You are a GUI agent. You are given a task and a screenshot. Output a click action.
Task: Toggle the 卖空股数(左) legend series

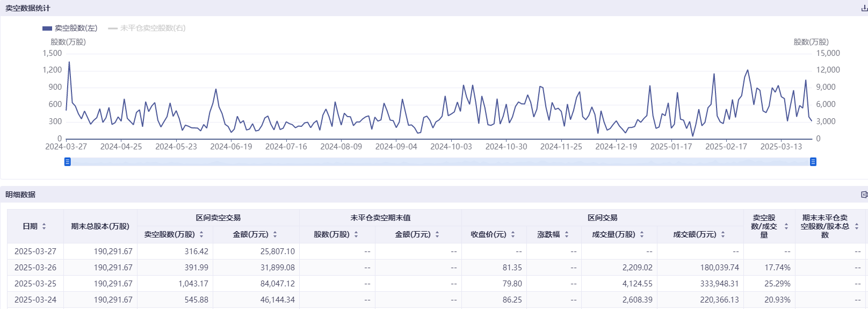point(70,28)
